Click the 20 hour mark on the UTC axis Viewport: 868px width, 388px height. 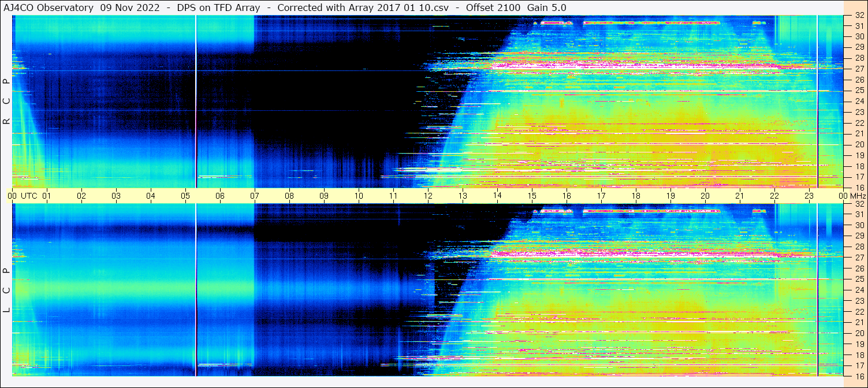[x=705, y=196]
